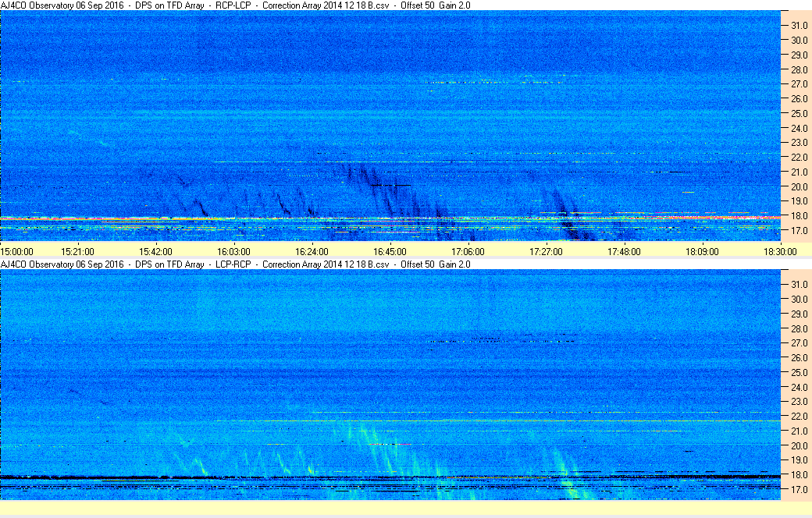The height and width of the screenshot is (518, 812).
Task: Select AJ4CO Observatory text in upper title
Action: (x=35, y=5)
